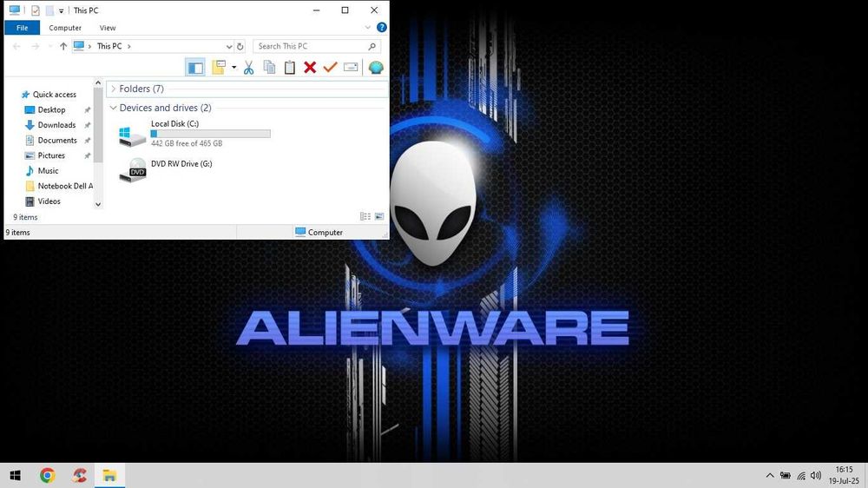Open the File menu

(x=23, y=28)
